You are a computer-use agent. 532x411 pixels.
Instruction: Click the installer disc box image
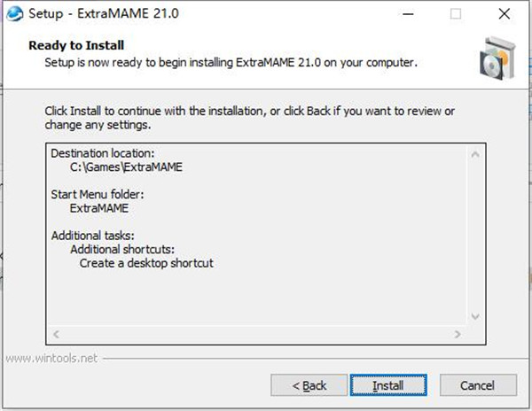[497, 58]
